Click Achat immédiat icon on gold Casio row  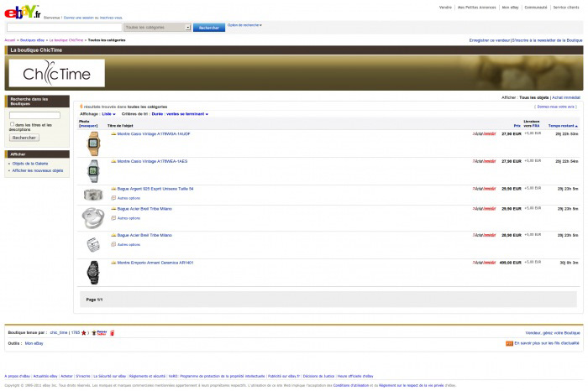pos(484,133)
